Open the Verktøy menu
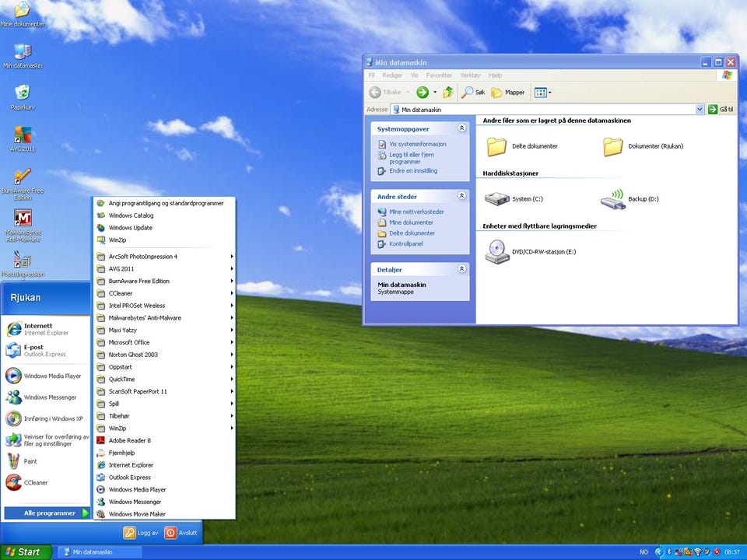 [x=470, y=75]
